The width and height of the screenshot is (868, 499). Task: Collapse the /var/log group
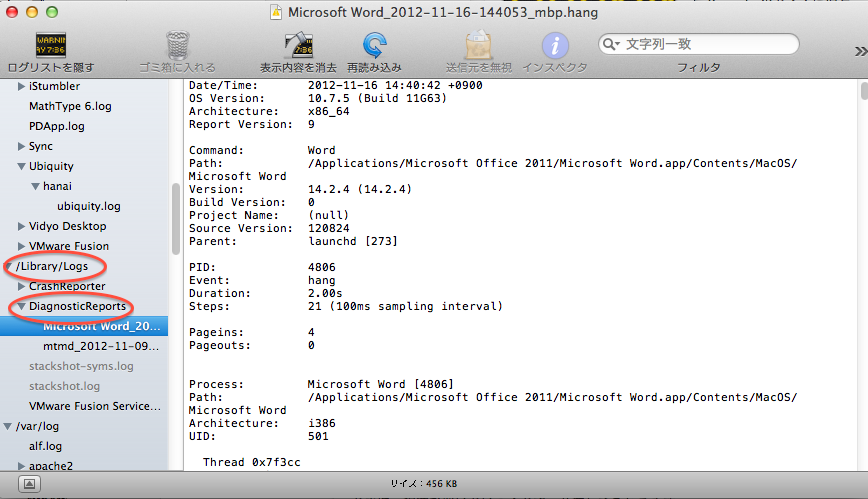coord(8,426)
